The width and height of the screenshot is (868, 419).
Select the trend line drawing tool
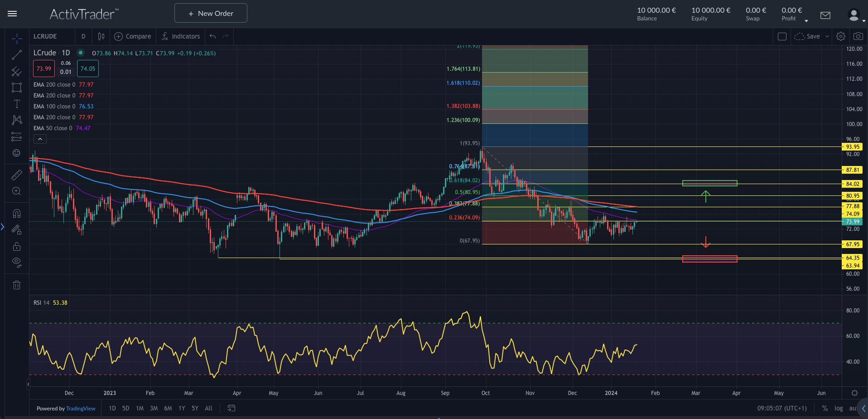coord(17,55)
